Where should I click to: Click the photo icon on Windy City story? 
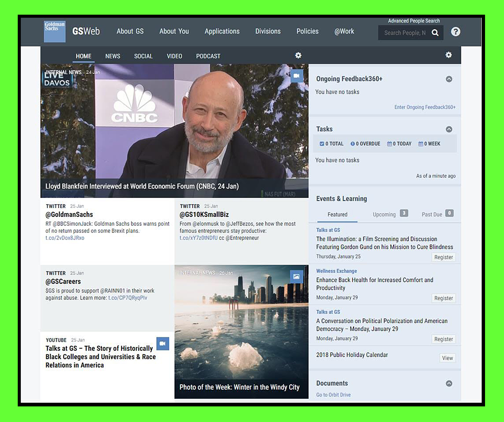click(x=296, y=276)
